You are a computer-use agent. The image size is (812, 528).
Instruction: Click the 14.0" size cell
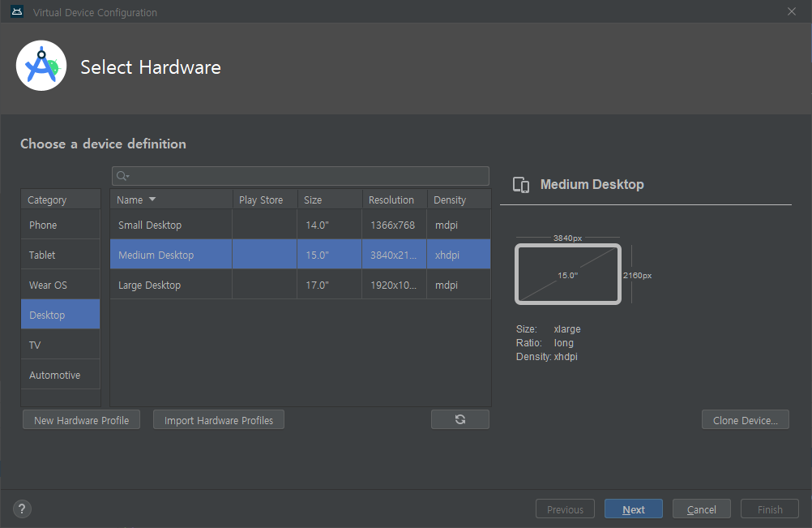(x=329, y=225)
